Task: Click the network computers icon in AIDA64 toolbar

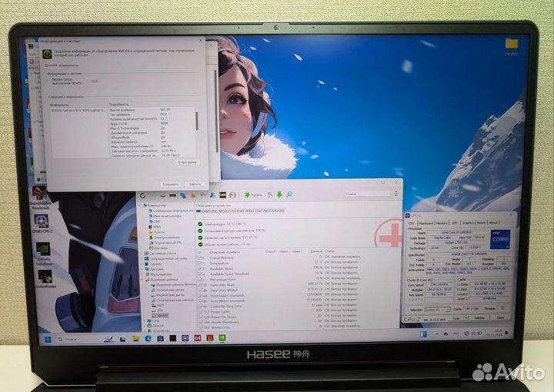Action: pyautogui.click(x=183, y=195)
